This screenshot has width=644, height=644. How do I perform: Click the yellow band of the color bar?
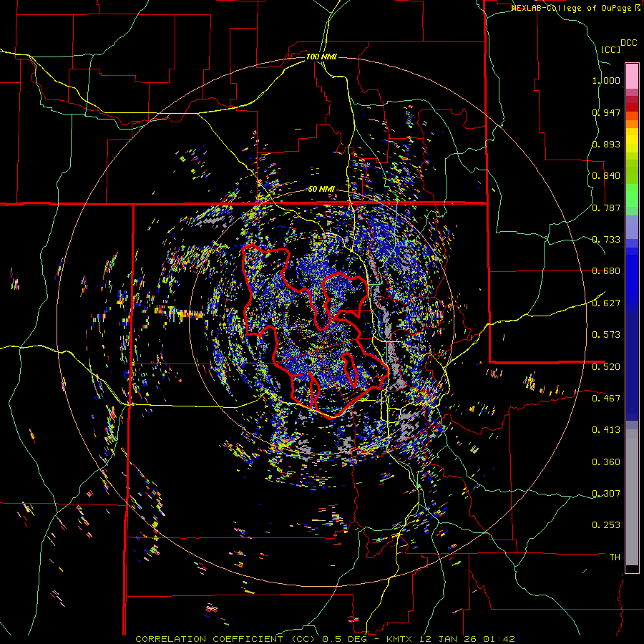(x=632, y=140)
